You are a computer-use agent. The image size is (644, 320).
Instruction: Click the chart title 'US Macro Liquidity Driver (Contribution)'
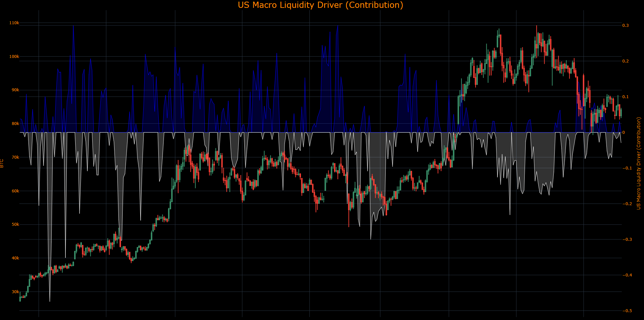[x=320, y=5]
